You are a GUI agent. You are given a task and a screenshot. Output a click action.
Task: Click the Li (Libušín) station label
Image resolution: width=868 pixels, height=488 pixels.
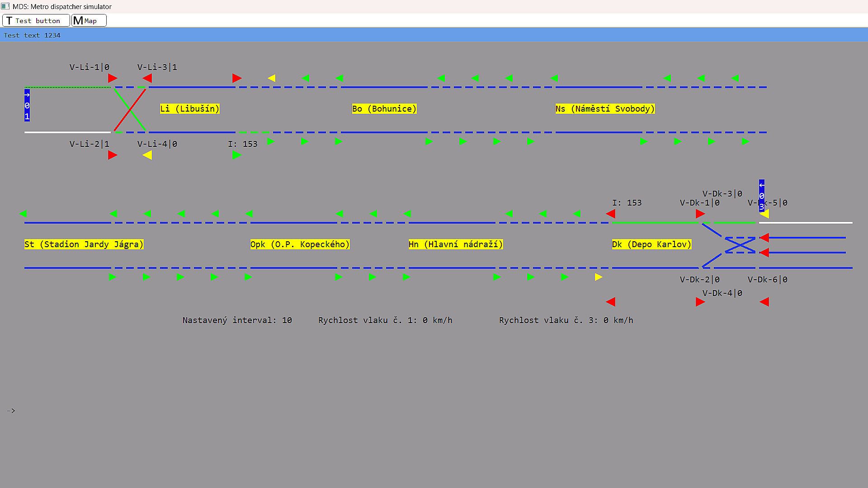[x=189, y=109]
